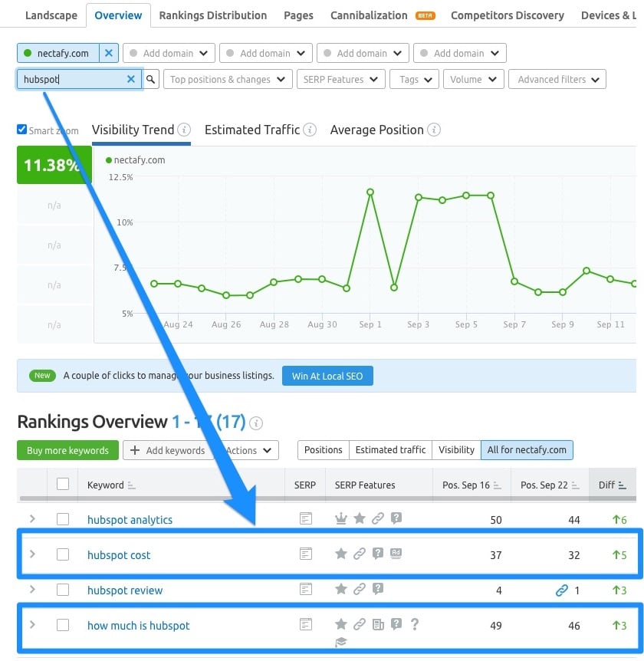This screenshot has height=661, width=644.
Task: Expand the hubspot analytics row
Action: [x=32, y=518]
